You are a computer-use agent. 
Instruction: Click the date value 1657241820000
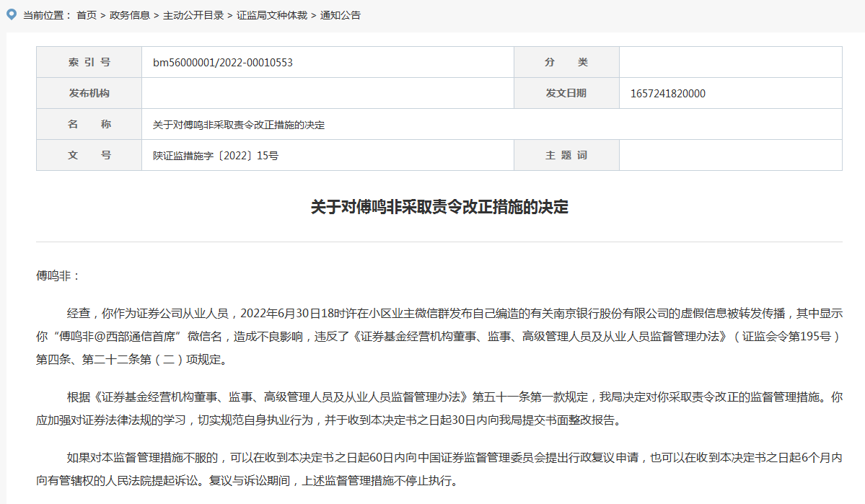click(667, 94)
